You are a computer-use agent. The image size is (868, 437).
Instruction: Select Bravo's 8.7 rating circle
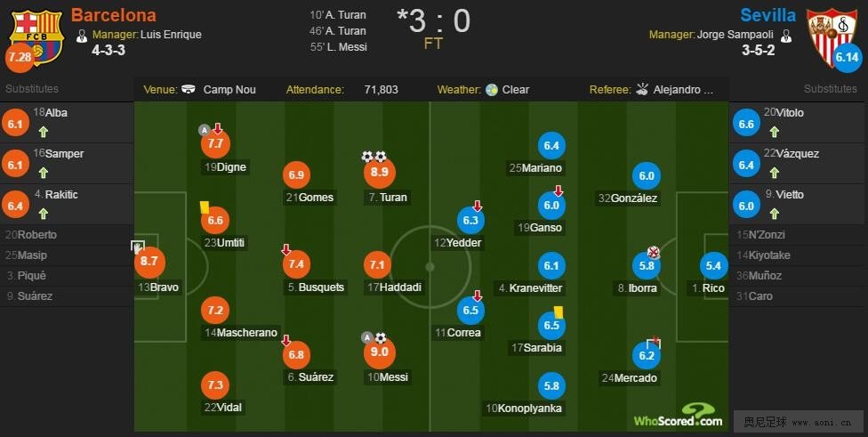pyautogui.click(x=149, y=262)
